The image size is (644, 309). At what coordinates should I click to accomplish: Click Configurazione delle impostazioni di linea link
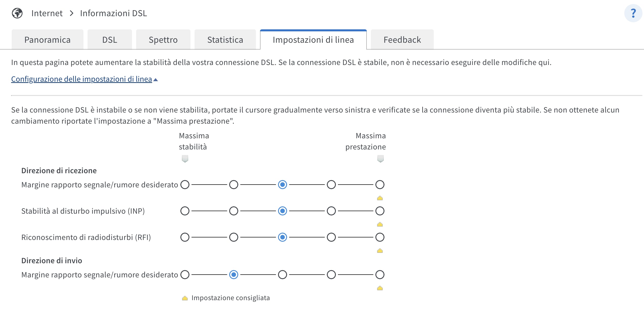[x=81, y=79]
